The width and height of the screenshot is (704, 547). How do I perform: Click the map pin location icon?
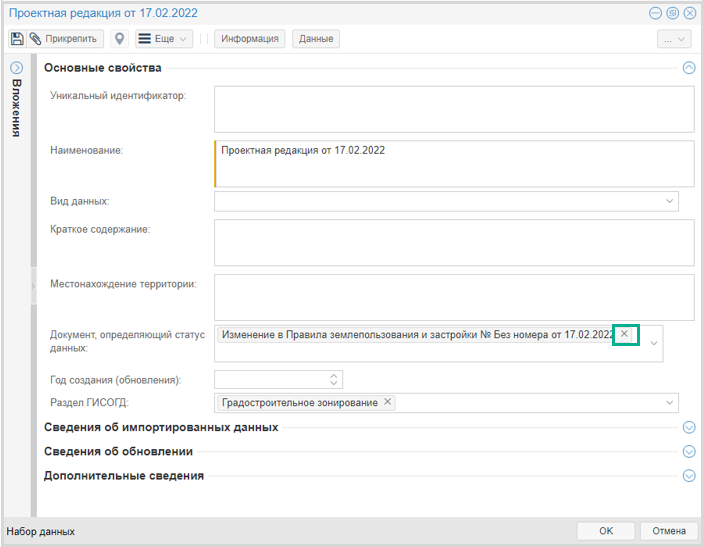(119, 39)
